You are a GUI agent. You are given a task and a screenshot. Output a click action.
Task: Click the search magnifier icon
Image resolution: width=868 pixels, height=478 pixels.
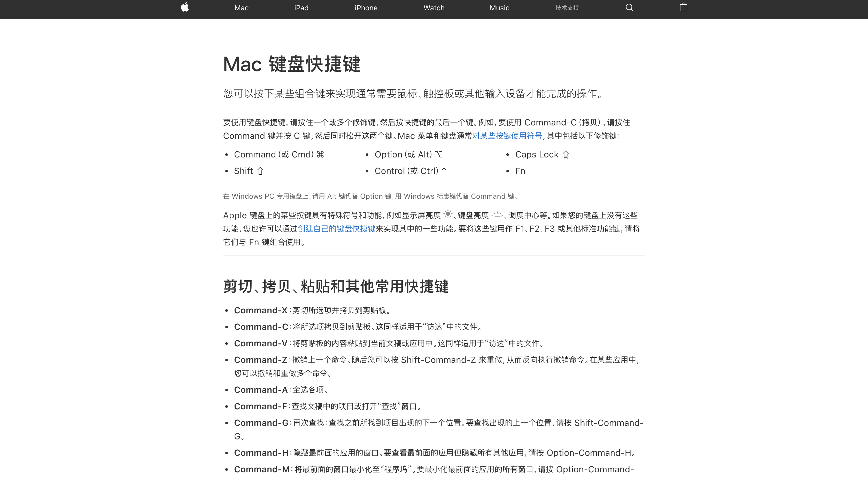pyautogui.click(x=629, y=8)
